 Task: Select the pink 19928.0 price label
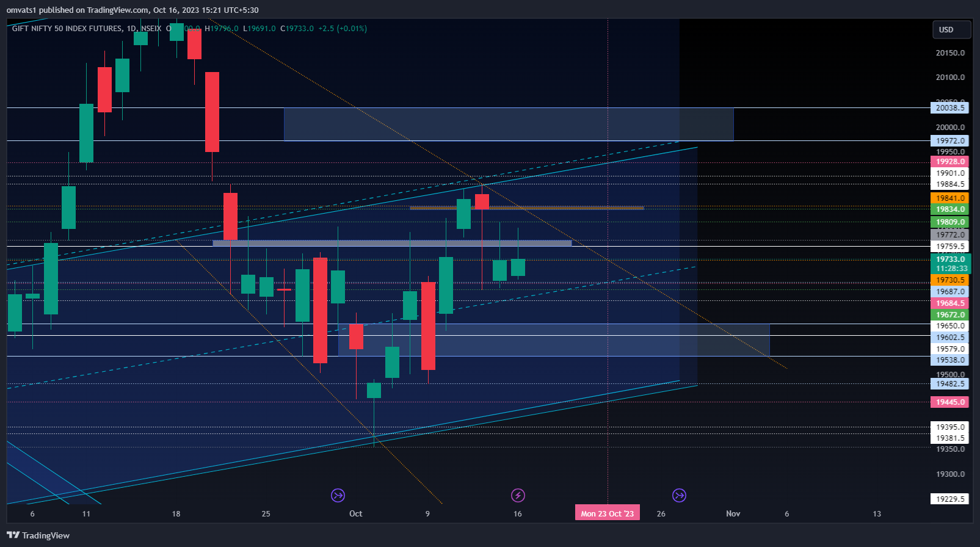(x=950, y=162)
